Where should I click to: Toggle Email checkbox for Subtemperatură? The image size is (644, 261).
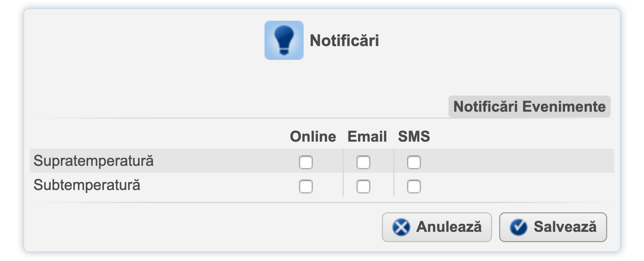363,187
